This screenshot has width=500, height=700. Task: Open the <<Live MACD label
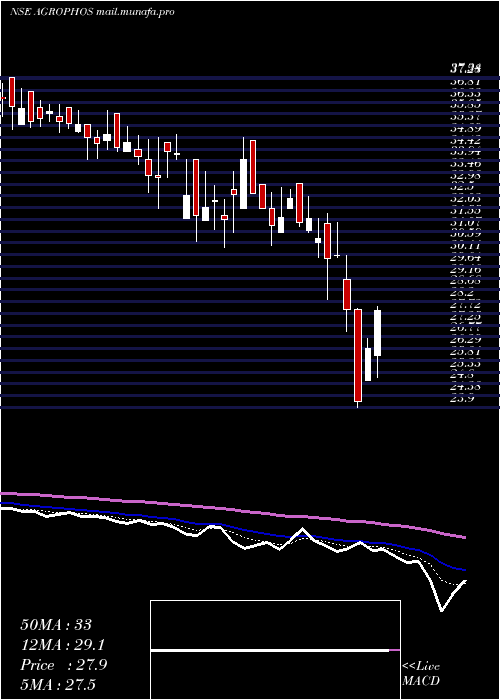[421, 673]
